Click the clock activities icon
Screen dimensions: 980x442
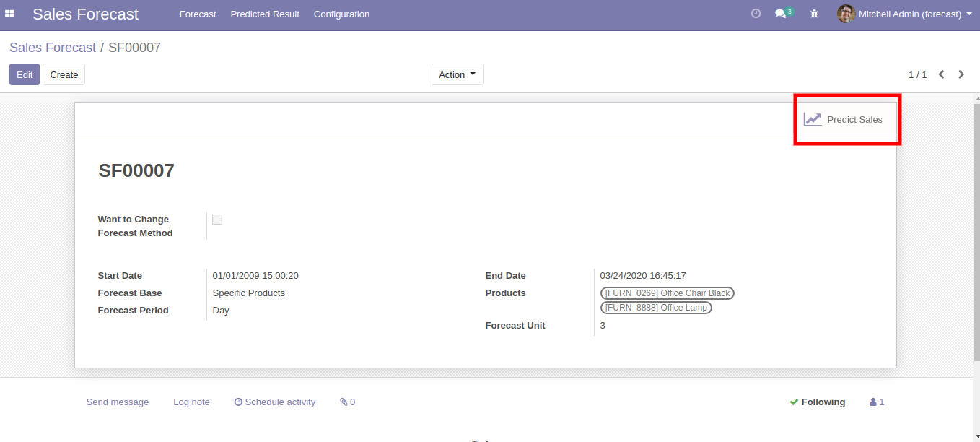(x=756, y=14)
